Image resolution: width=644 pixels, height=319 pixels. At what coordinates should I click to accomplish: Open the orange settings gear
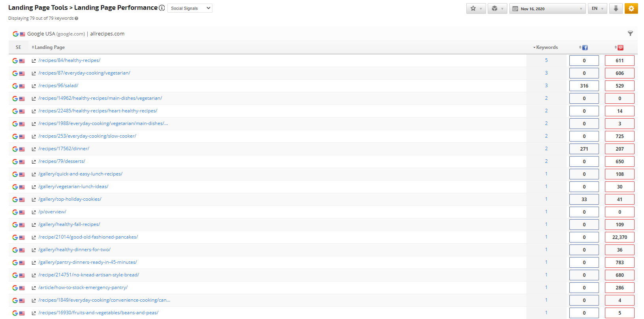(631, 8)
